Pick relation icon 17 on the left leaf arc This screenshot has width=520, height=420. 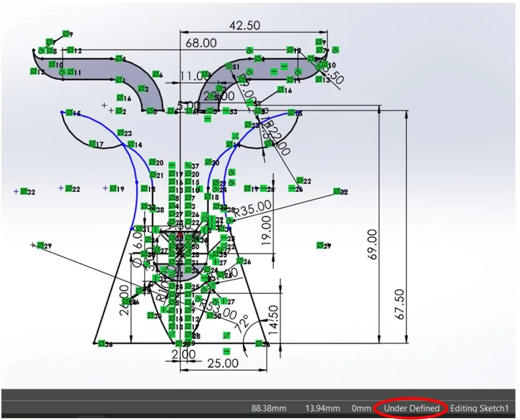pyautogui.click(x=92, y=144)
